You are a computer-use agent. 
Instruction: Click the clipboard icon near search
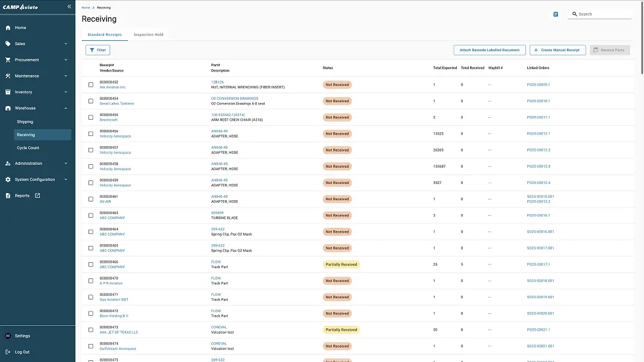click(556, 14)
